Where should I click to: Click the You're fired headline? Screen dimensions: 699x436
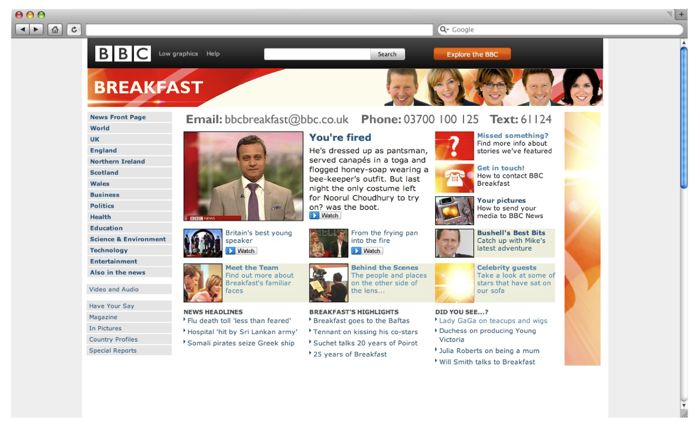pyautogui.click(x=340, y=137)
